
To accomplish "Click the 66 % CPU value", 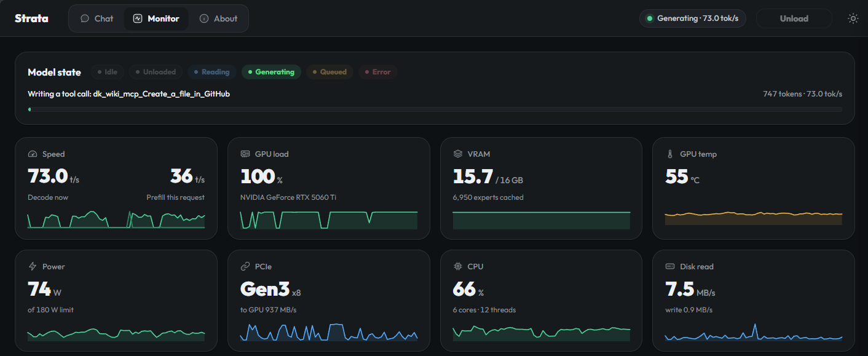I will [x=468, y=289].
